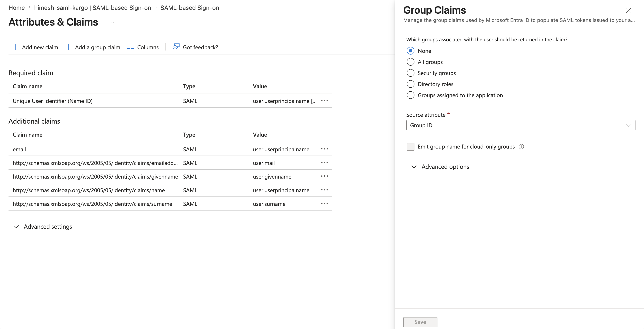
Task: Select the Directory roles radio option
Action: pyautogui.click(x=411, y=84)
